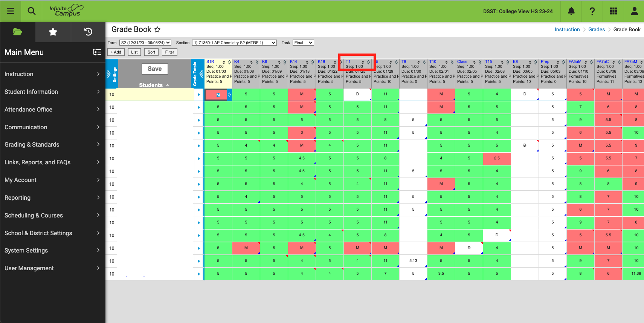Screen dimensions: 644x323
Task: Open the Student Information menu item
Action: (53, 92)
